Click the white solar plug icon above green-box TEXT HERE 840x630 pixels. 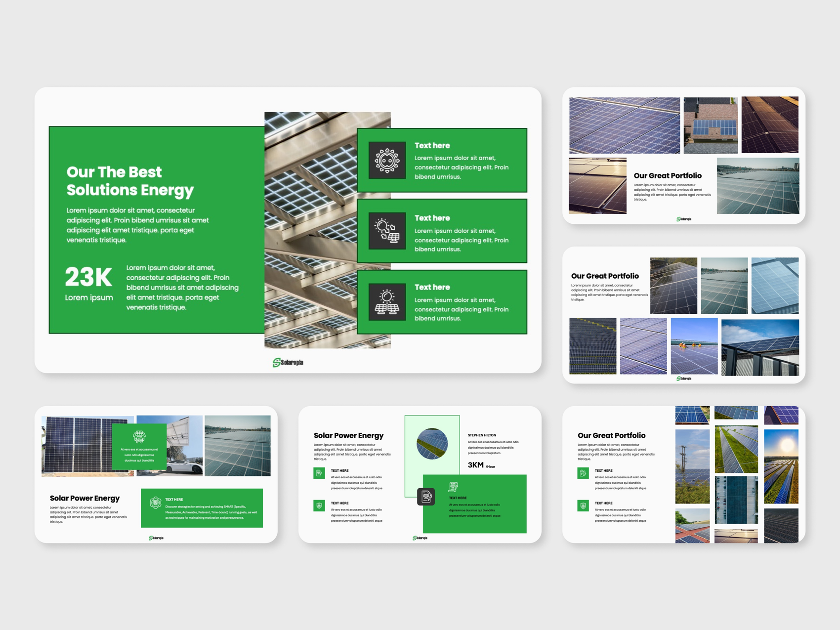pyautogui.click(x=453, y=487)
